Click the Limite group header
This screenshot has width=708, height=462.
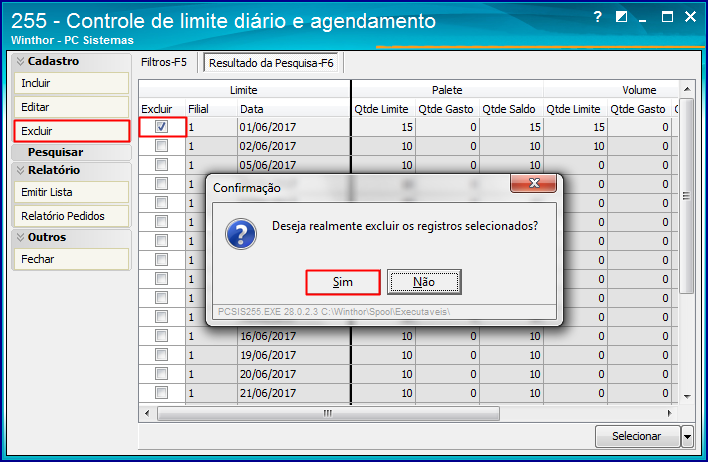(x=244, y=90)
